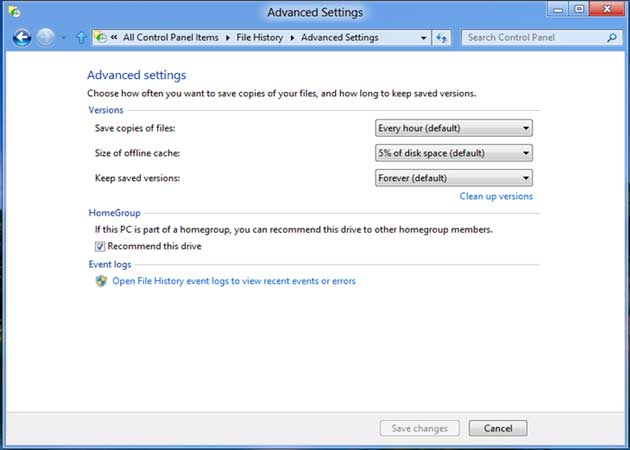Open Save copies of files dropdown
The width and height of the screenshot is (630, 450).
pyautogui.click(x=454, y=128)
